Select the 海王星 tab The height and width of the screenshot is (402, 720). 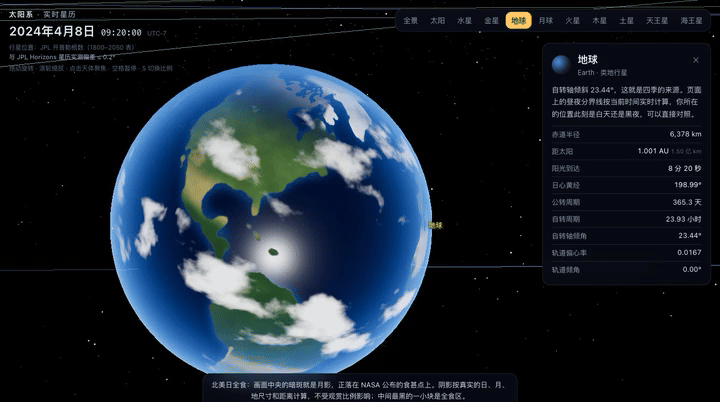tap(692, 21)
